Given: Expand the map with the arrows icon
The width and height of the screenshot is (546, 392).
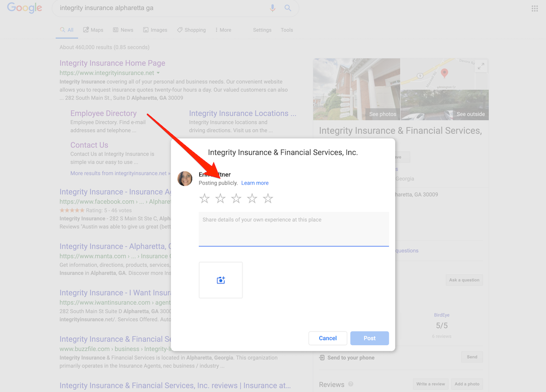Looking at the screenshot, I should (481, 66).
